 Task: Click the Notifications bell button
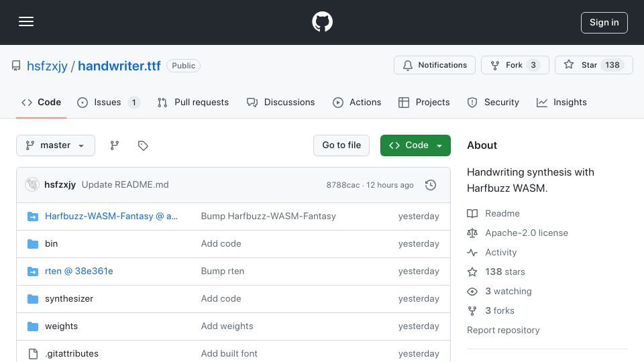(435, 65)
